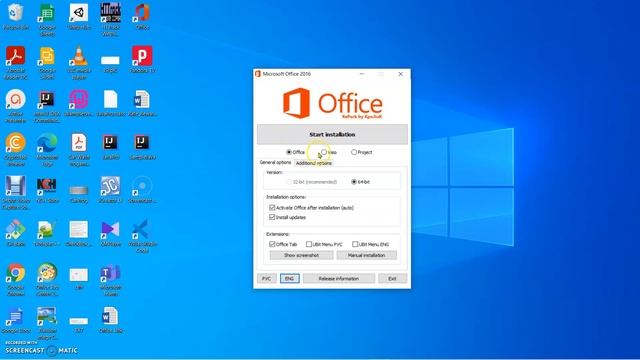This screenshot has width=640, height=360.
Task: Minimize the Microsoft Office 2016 installer window
Action: point(362,74)
